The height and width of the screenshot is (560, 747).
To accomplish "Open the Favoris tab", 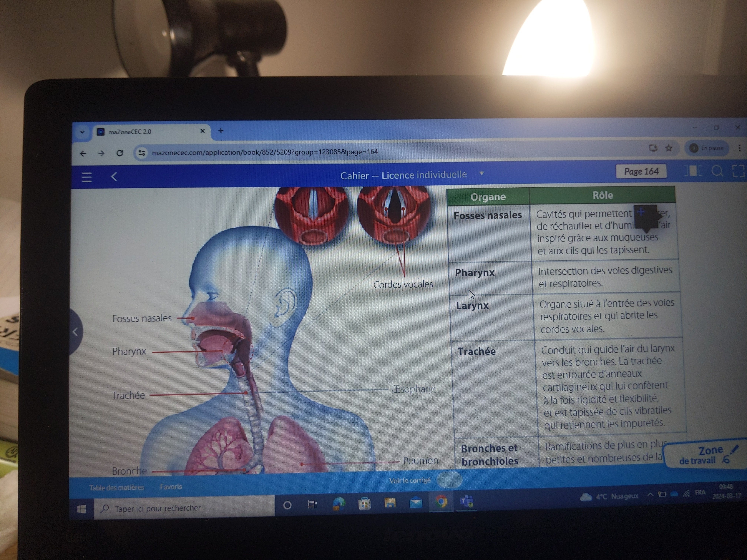I will point(171,487).
